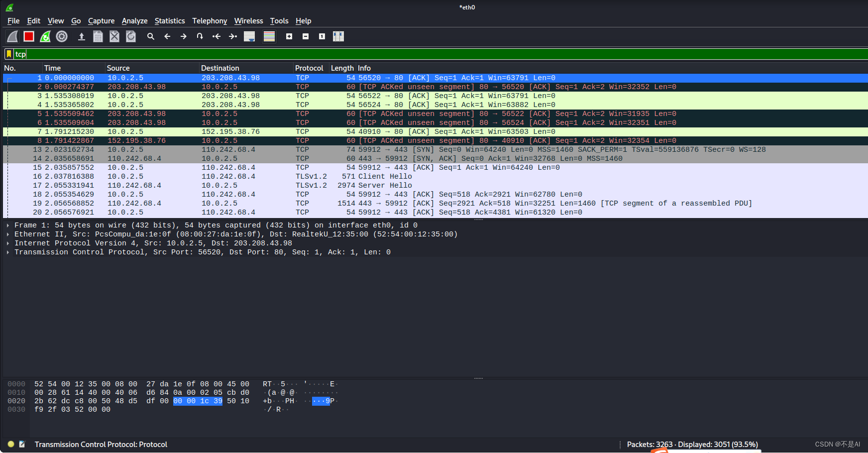868x453 pixels.
Task: Select packet 20 Ack=4381 row
Action: (x=435, y=213)
